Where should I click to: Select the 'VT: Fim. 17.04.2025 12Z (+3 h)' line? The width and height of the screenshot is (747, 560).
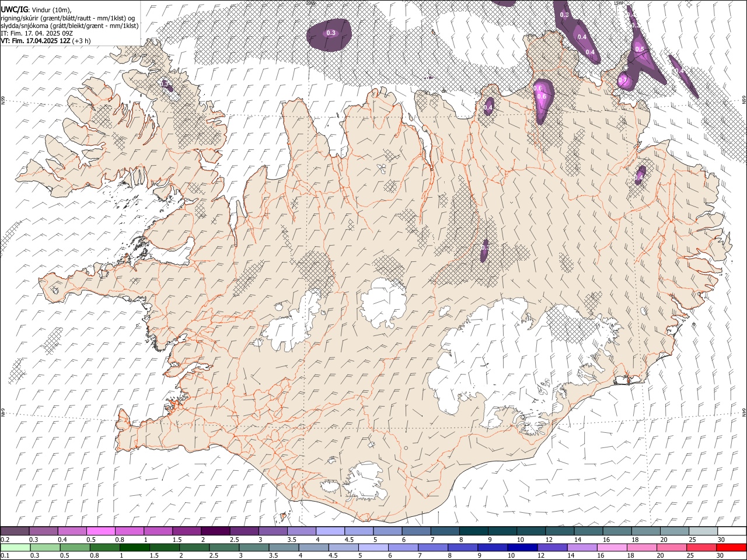[46, 41]
